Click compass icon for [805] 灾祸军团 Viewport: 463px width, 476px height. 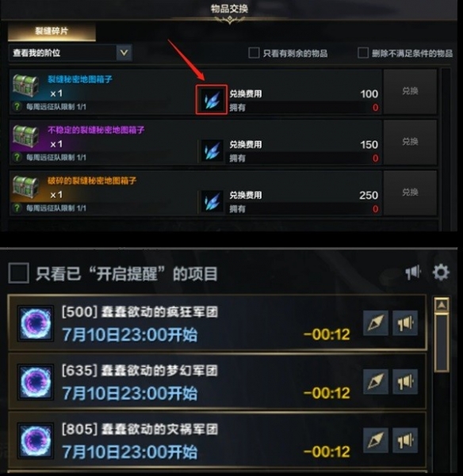click(376, 440)
